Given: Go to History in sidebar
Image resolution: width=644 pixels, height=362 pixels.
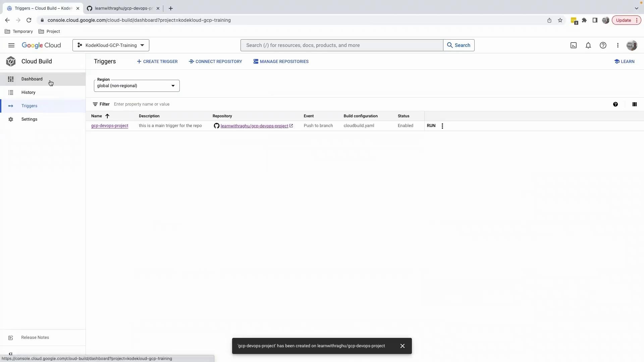Looking at the screenshot, I should pos(28,93).
